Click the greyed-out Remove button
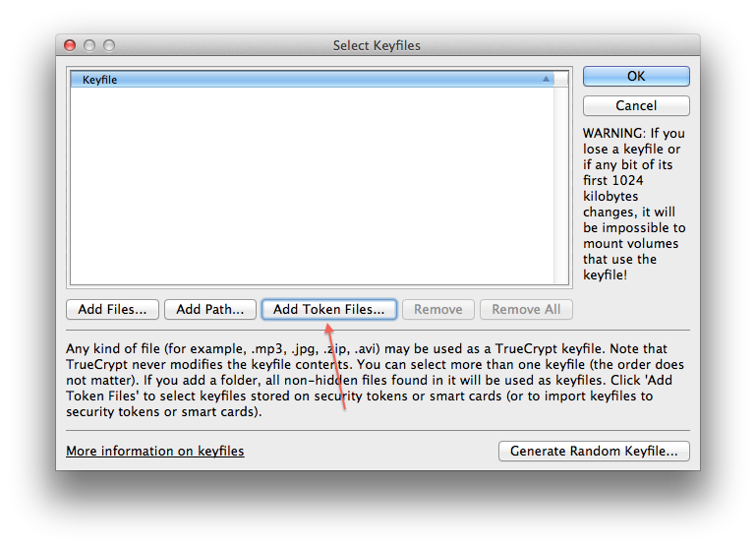756x548 pixels. [x=438, y=309]
